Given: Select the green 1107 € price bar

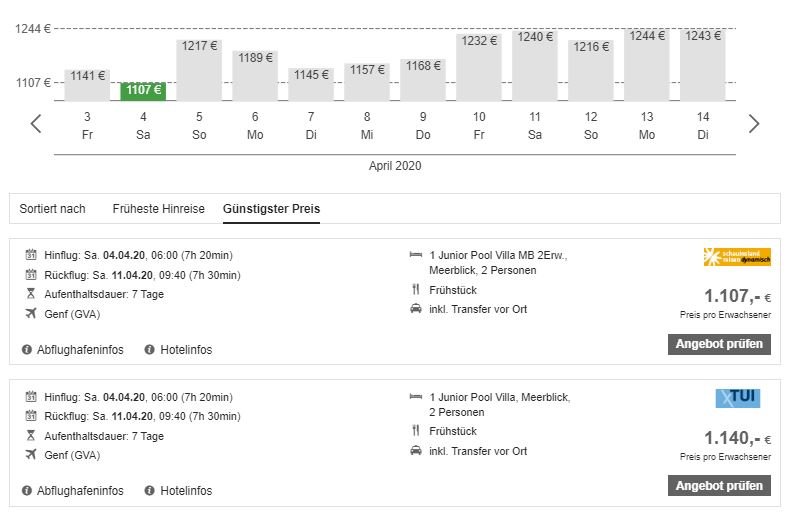Looking at the screenshot, I should point(143,91).
